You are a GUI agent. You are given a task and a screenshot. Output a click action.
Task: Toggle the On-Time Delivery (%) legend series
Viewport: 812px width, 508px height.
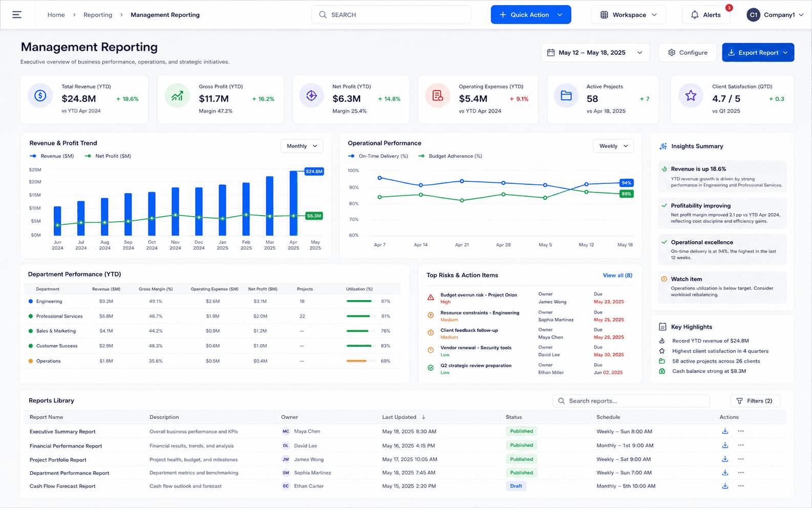[378, 156]
